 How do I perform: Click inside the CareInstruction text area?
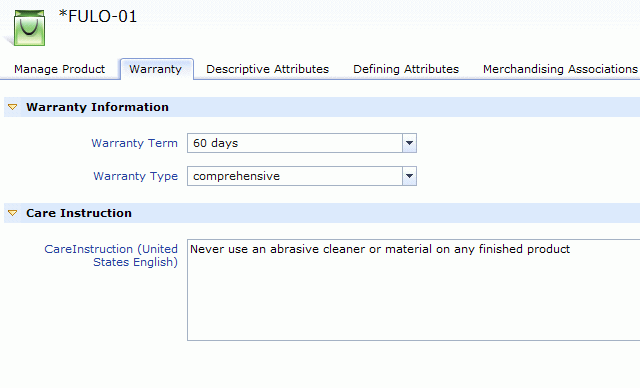click(x=413, y=290)
